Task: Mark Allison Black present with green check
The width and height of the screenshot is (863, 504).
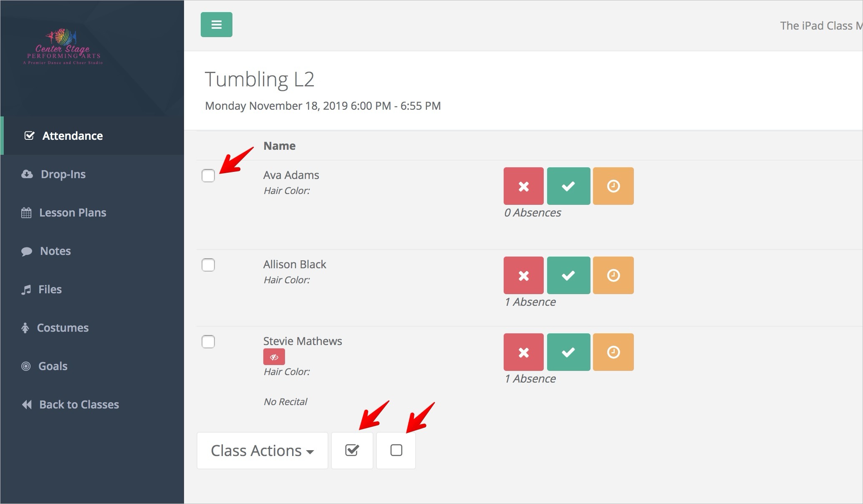Action: 568,275
